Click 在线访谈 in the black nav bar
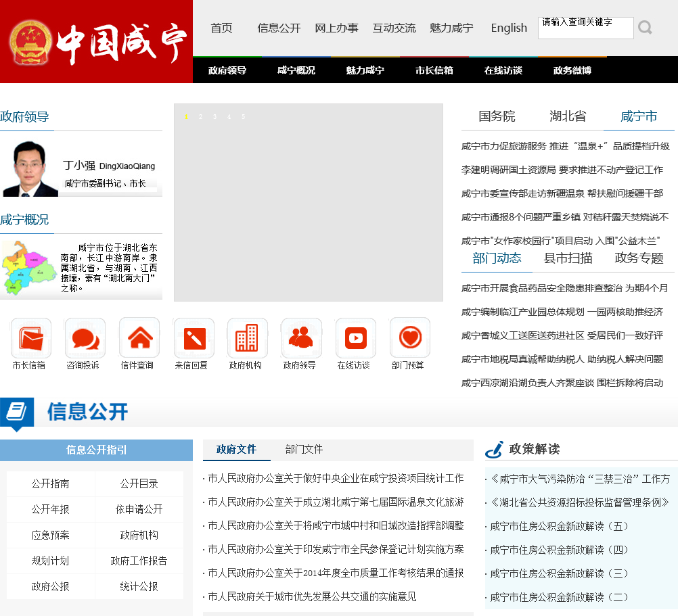 (x=503, y=70)
